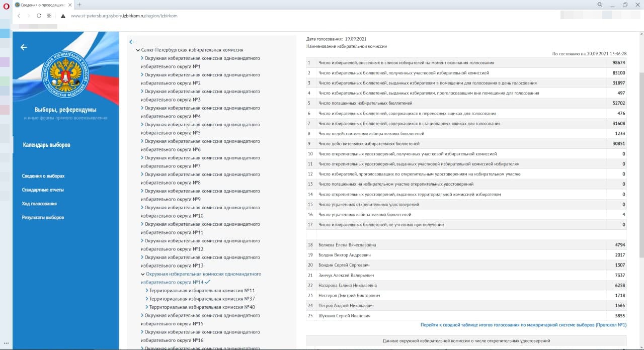Screen dimensions: 644x350
Task: Click Данные окружной избирательной комиссии table header
Action: point(466,341)
